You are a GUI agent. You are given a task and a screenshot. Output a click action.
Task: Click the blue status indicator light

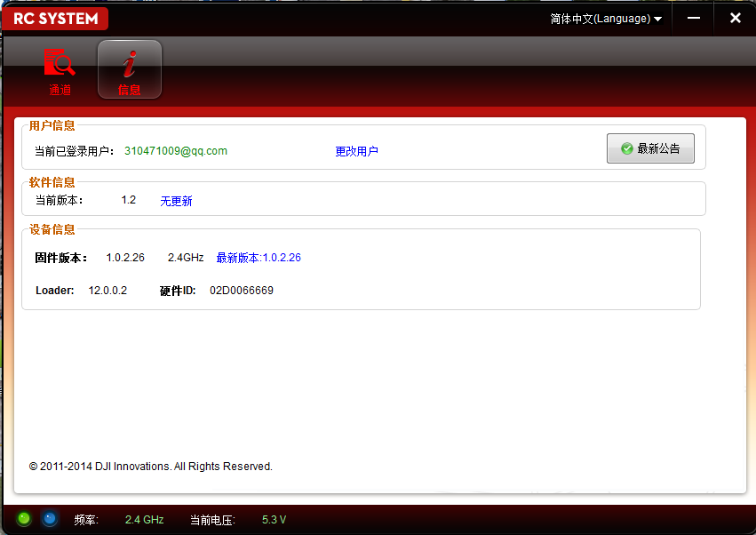pos(50,519)
